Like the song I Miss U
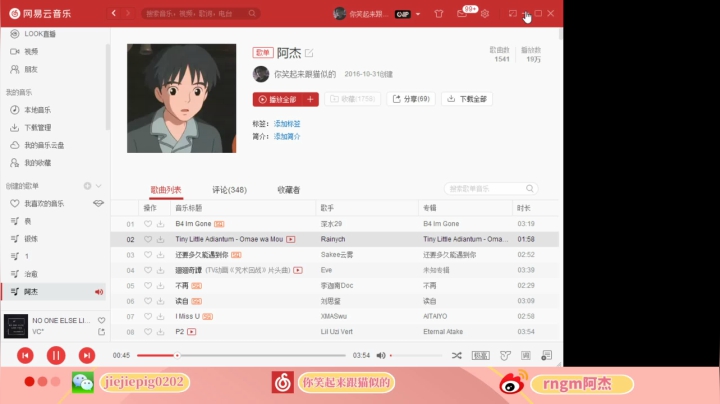The height and width of the screenshot is (404, 720). point(148,316)
